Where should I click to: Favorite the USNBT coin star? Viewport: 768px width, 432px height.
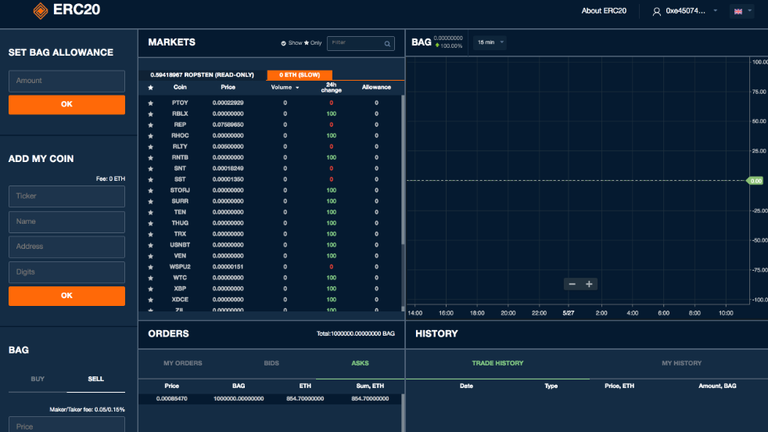pos(150,245)
